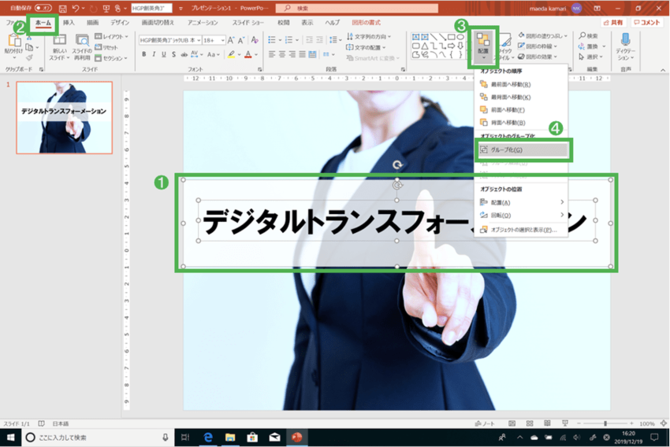Screen dimensions: 670x447
Task: Open the font size combo box
Action: [214, 40]
